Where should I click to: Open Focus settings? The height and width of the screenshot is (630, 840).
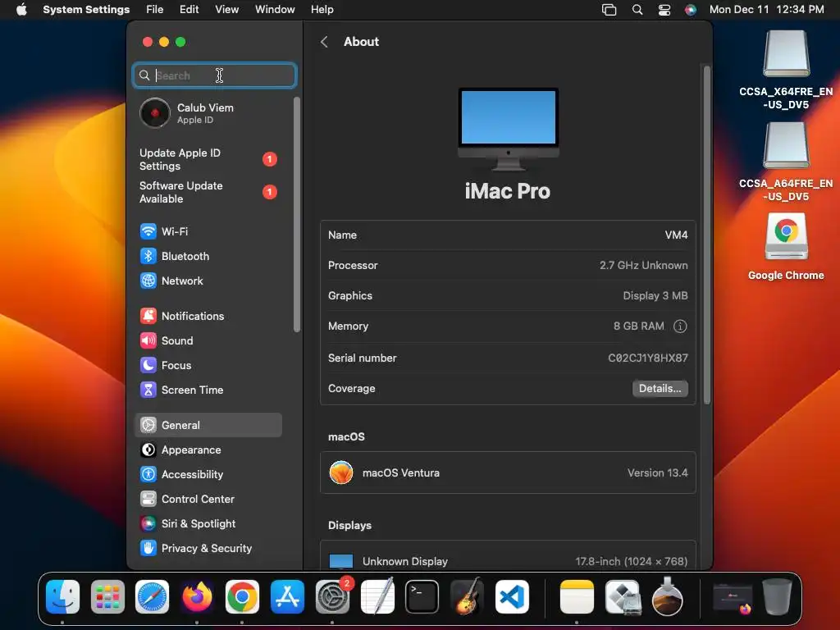pos(208,365)
